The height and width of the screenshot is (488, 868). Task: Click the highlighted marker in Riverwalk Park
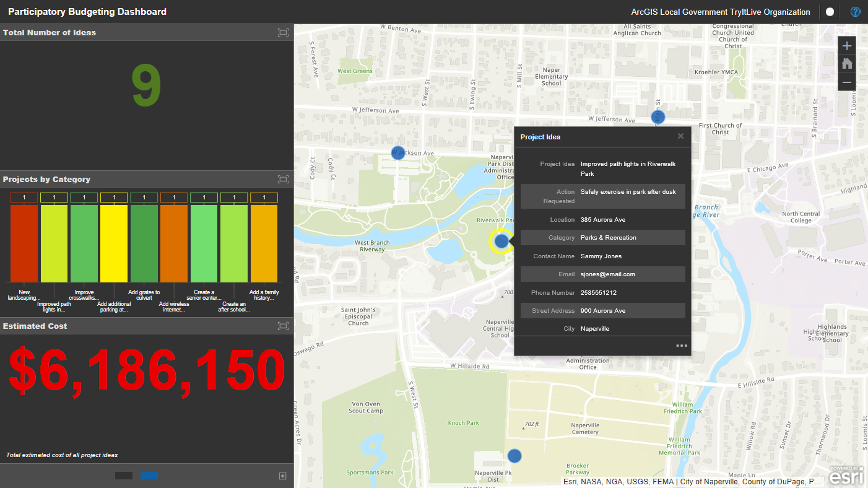pyautogui.click(x=501, y=242)
